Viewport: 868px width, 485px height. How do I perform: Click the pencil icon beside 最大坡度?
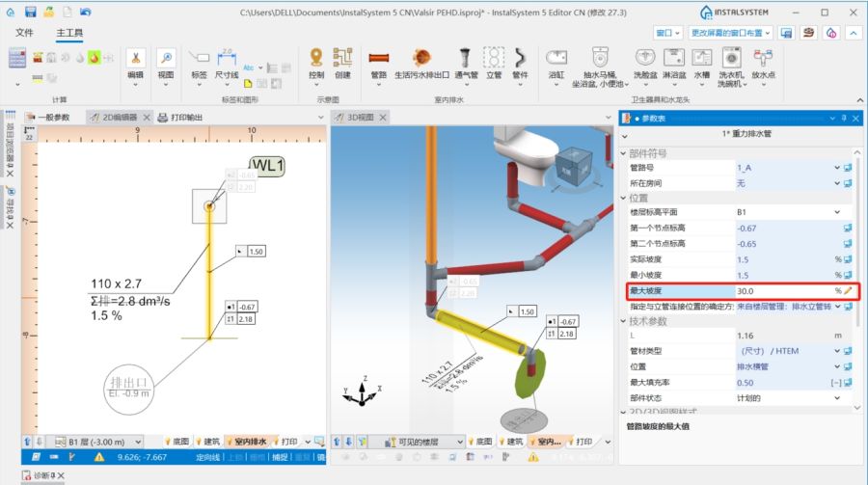(849, 290)
